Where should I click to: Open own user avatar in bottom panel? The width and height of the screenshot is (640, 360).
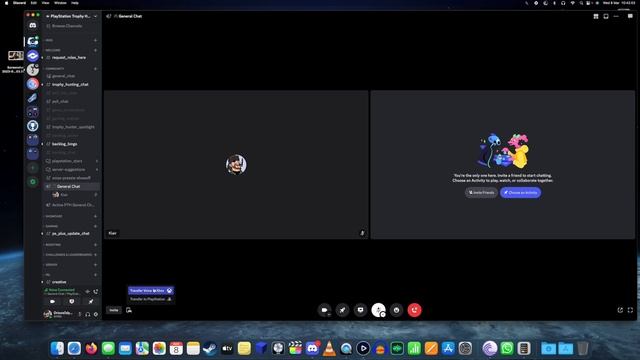(x=48, y=314)
